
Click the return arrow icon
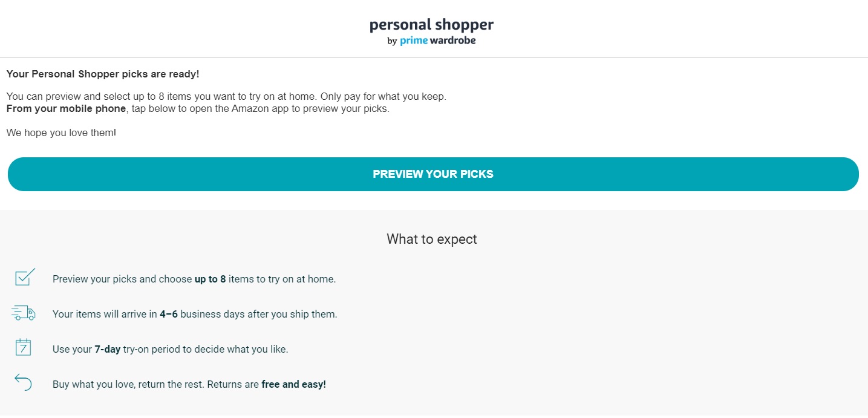click(x=23, y=382)
